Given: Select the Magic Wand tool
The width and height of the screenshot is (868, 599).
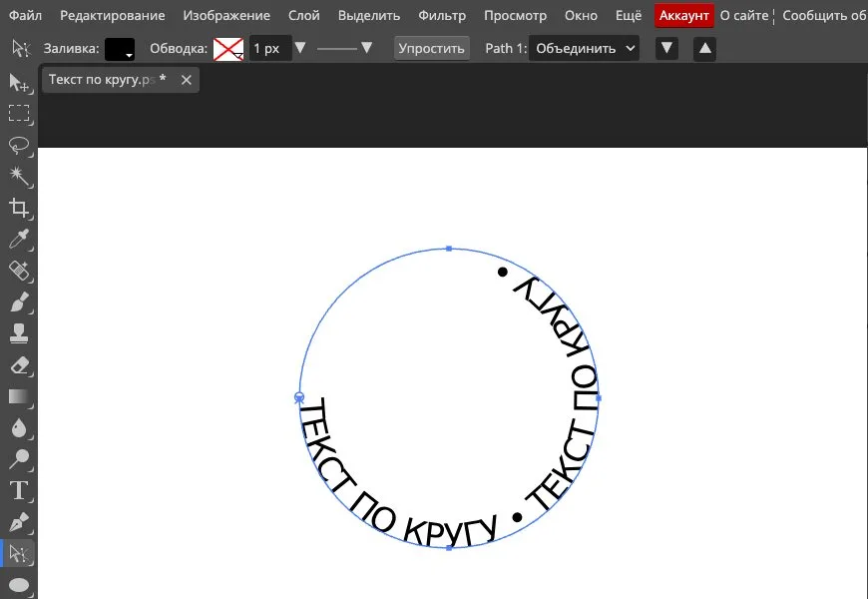Looking at the screenshot, I should pyautogui.click(x=19, y=176).
